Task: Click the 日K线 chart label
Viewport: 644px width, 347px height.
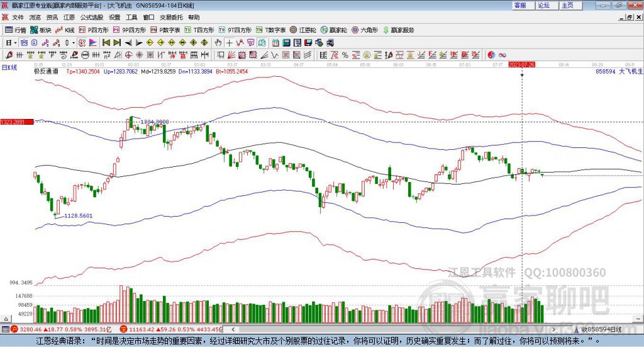Action: pos(9,67)
